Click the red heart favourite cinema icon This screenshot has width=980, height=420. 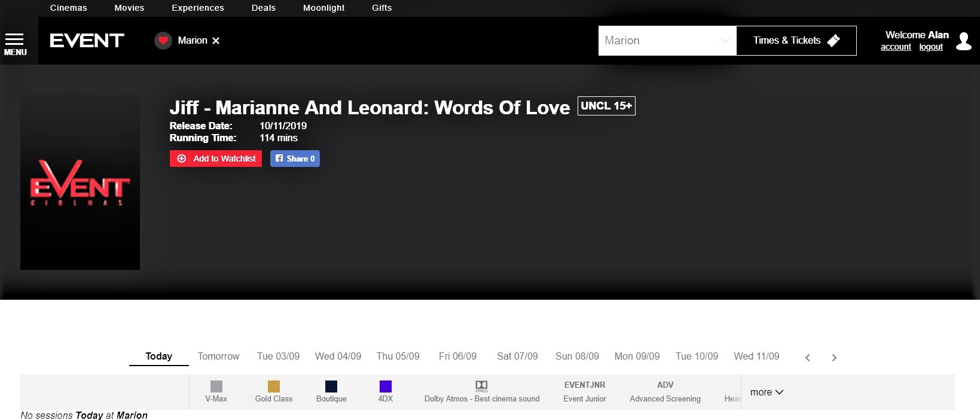point(163,41)
